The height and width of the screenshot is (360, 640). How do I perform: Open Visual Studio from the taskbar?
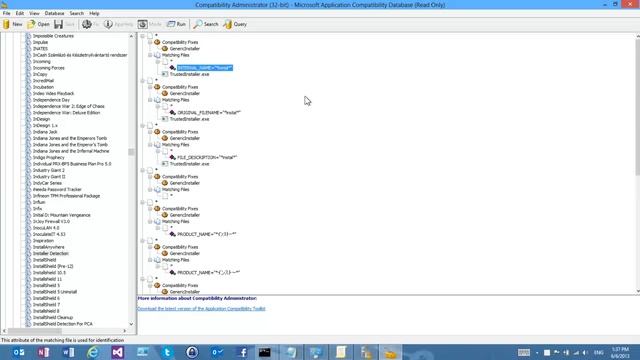pyautogui.click(x=118, y=352)
